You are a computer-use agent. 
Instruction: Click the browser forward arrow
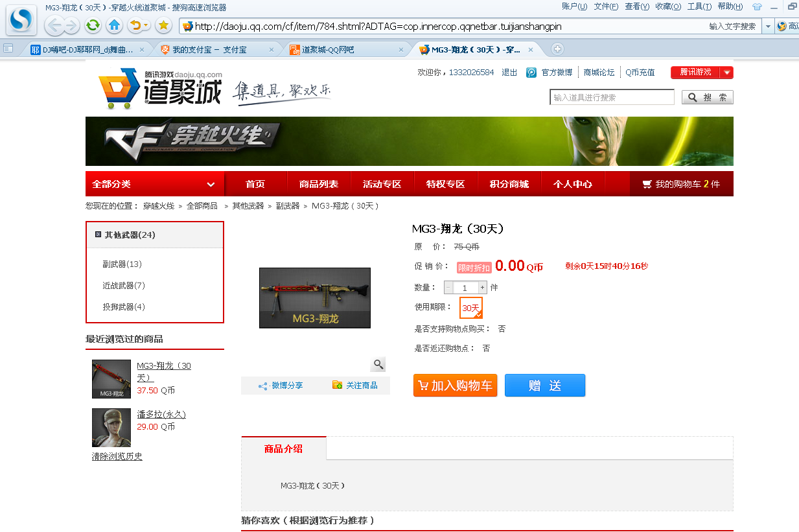pos(71,26)
